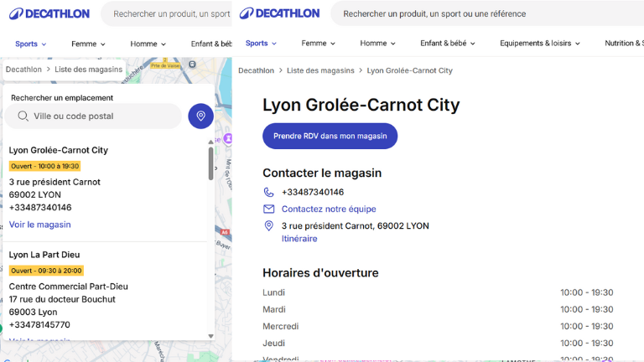Click Mercredi opening hours row
Screen dimensions: 644x362
[x=438, y=326]
